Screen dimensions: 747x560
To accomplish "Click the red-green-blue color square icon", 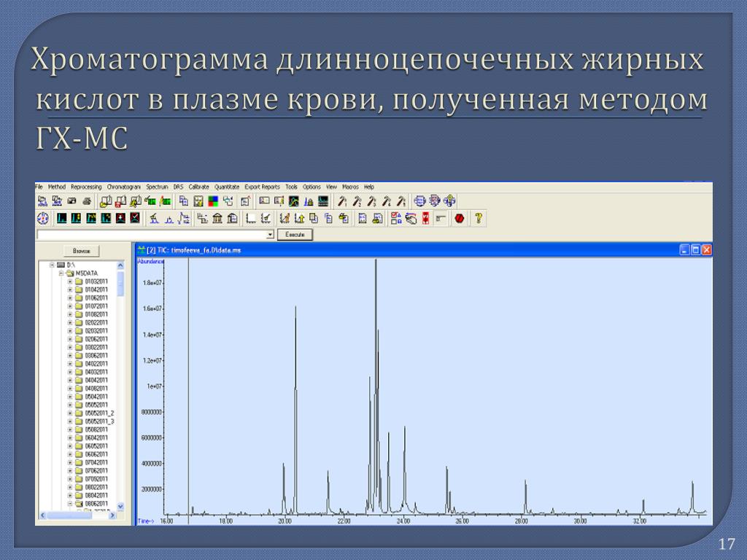I will (214, 201).
